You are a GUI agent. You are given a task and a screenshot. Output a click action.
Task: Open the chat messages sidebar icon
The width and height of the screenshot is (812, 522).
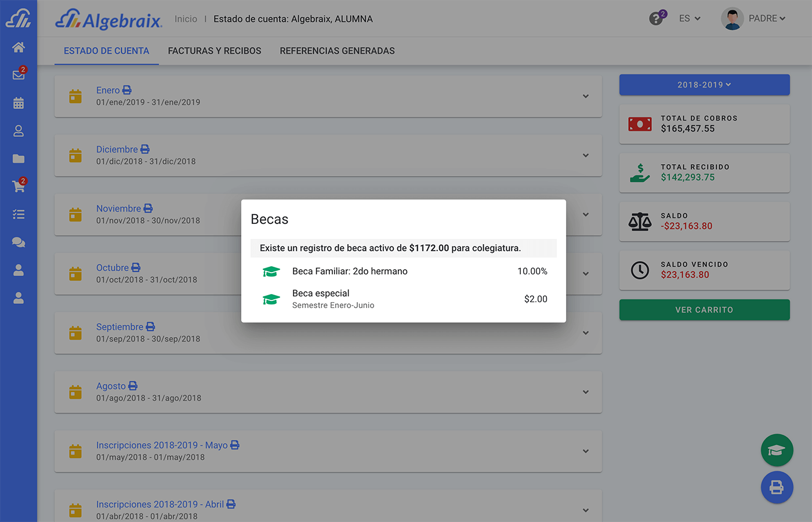(19, 242)
